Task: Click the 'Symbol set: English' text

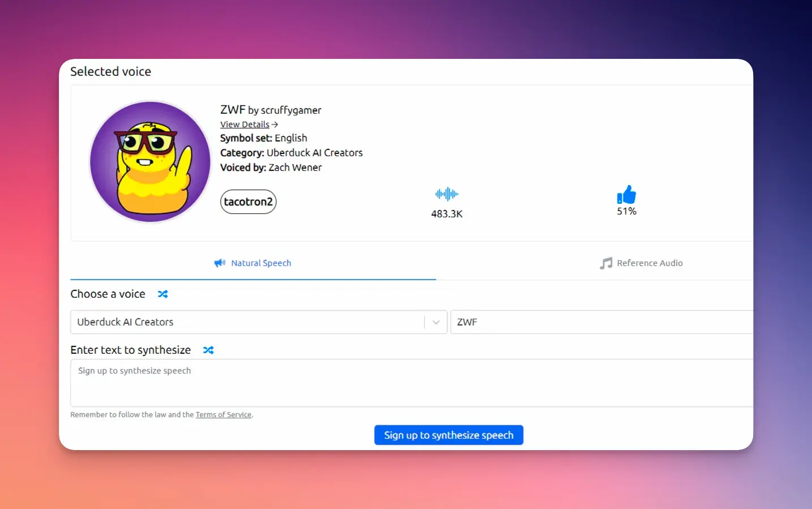Action: coord(263,138)
